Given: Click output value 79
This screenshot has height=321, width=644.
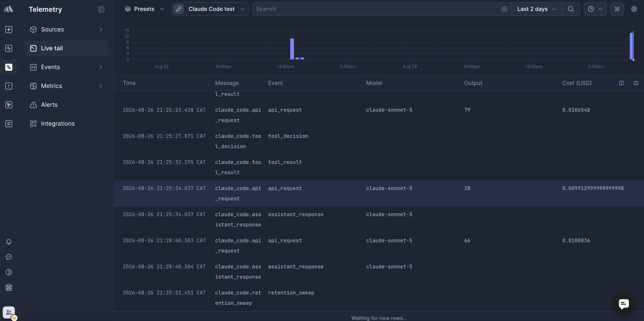Looking at the screenshot, I should [x=467, y=110].
